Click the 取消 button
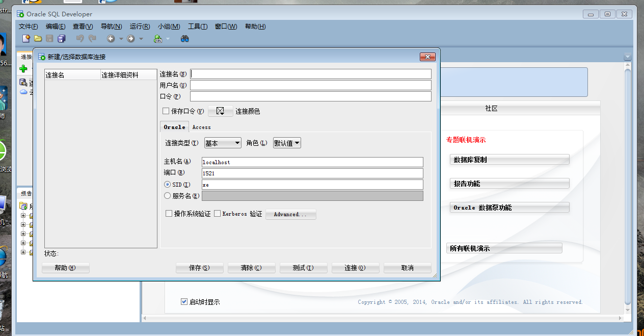Image resolution: width=644 pixels, height=336 pixels. click(x=407, y=268)
